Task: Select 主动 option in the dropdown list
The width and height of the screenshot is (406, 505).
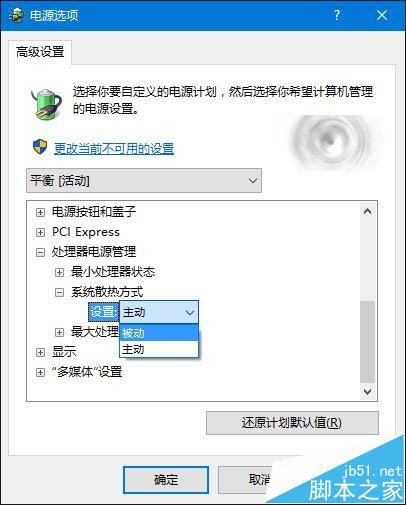Action: pyautogui.click(x=159, y=349)
